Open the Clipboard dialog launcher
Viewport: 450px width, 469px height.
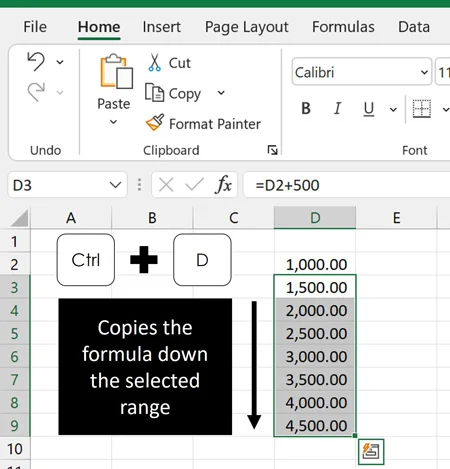[272, 150]
